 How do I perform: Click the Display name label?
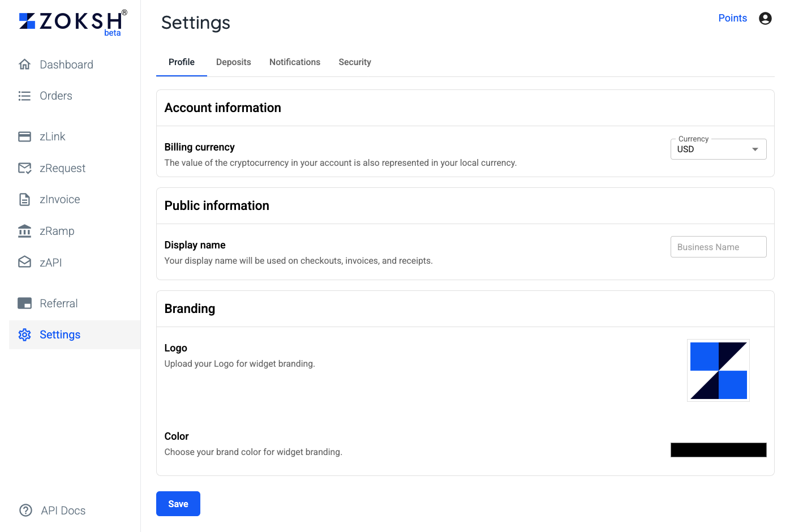point(195,245)
